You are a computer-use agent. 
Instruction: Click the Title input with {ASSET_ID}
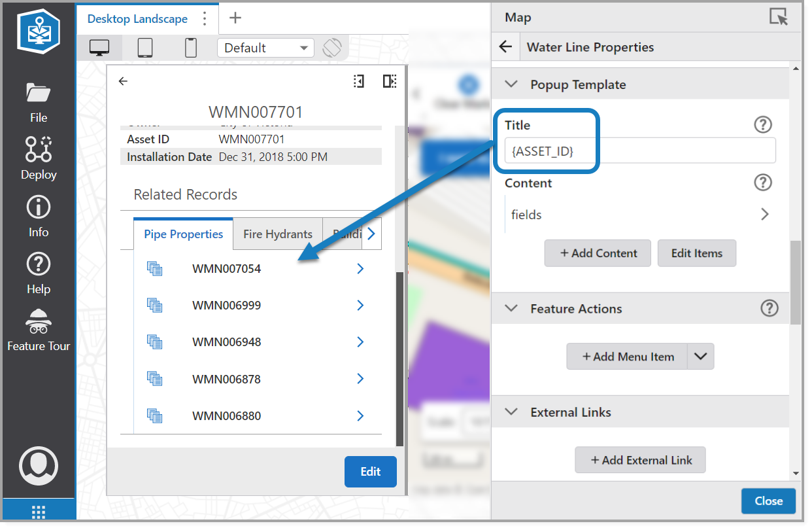[x=641, y=150]
